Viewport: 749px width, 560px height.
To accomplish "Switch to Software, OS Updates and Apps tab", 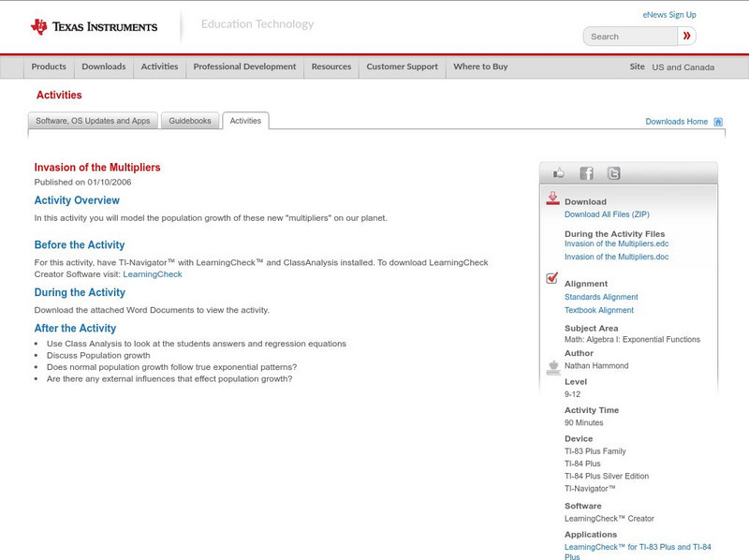I will click(x=93, y=121).
